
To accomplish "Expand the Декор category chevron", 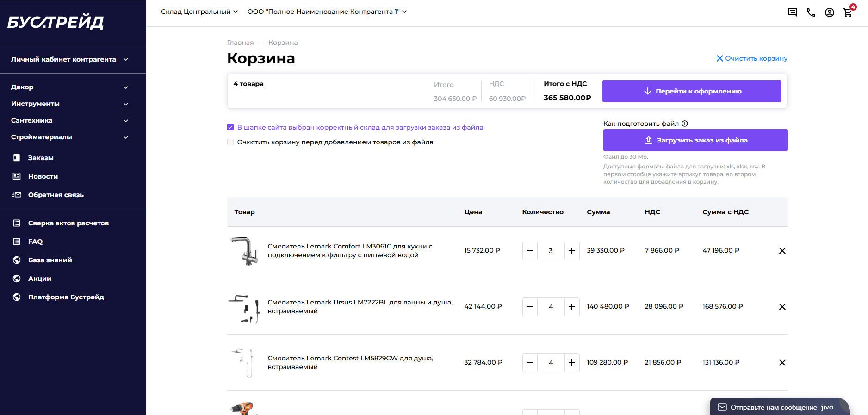I will click(126, 87).
